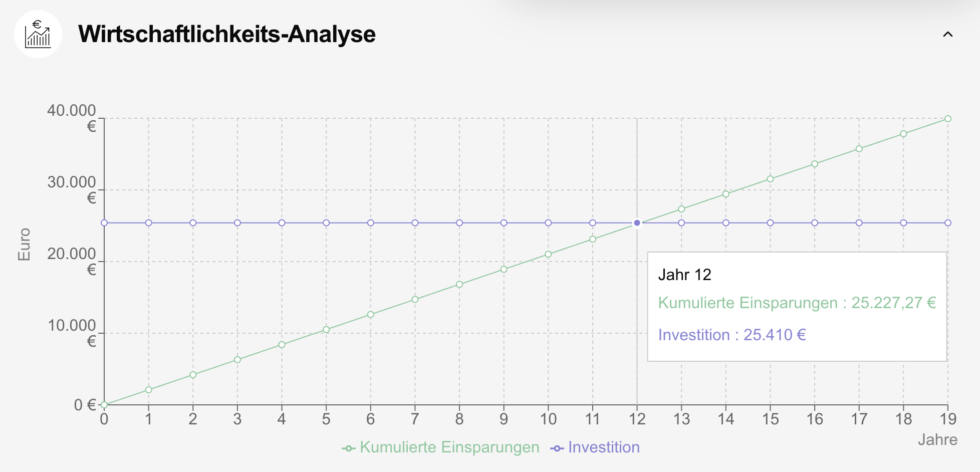Image resolution: width=980 pixels, height=472 pixels.
Task: Click the Jahr 12 tooltip title
Action: tap(684, 275)
